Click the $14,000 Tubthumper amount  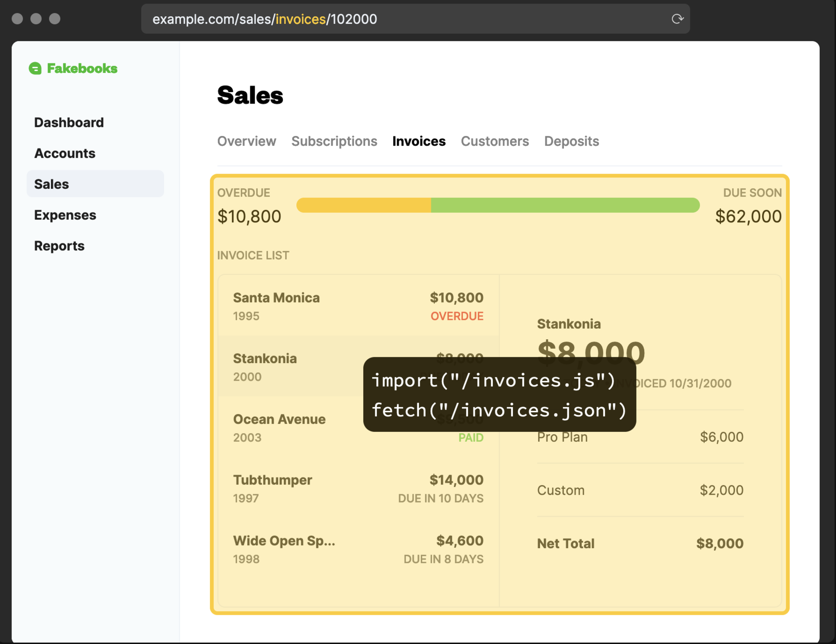pos(456,480)
